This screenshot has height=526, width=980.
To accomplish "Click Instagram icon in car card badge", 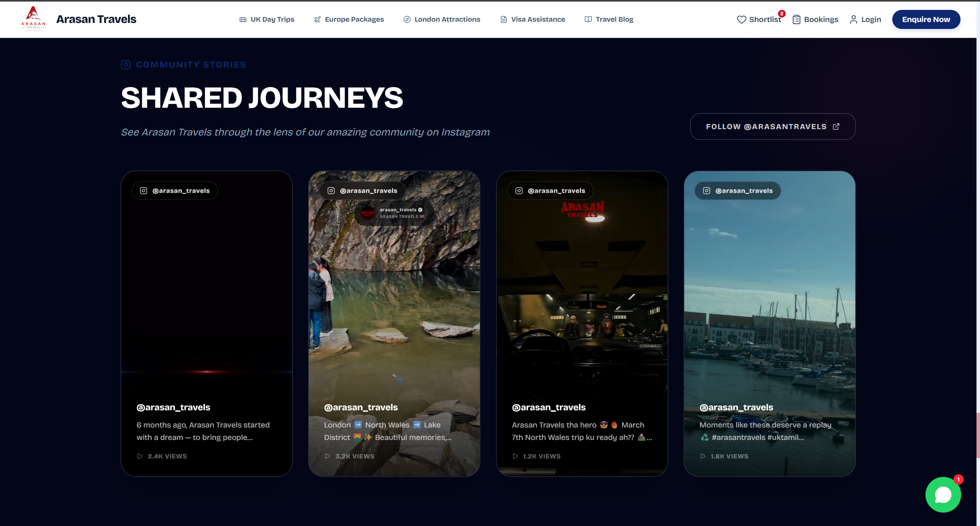I will pos(519,190).
